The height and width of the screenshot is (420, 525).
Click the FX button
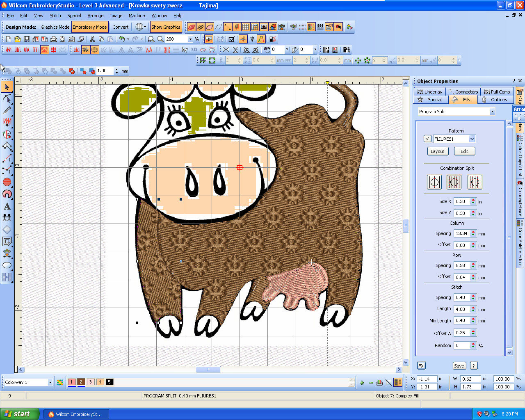(421, 366)
